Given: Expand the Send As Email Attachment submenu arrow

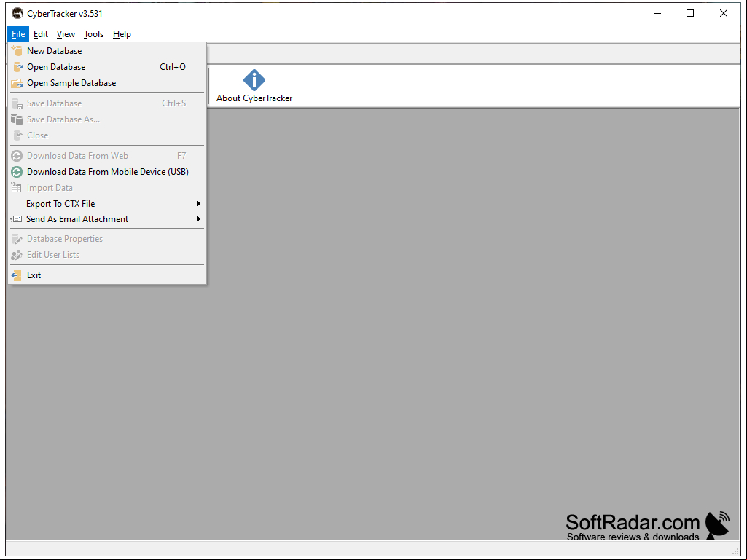Looking at the screenshot, I should 199,219.
